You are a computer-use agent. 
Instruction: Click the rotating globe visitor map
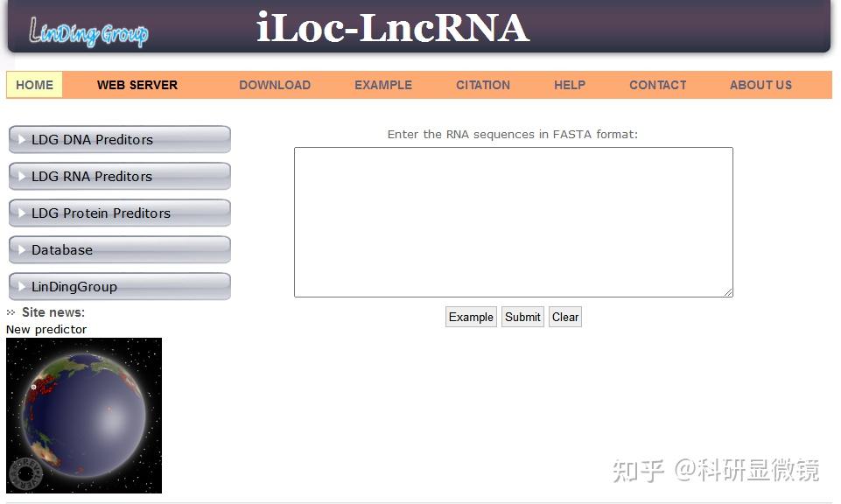tap(83, 415)
